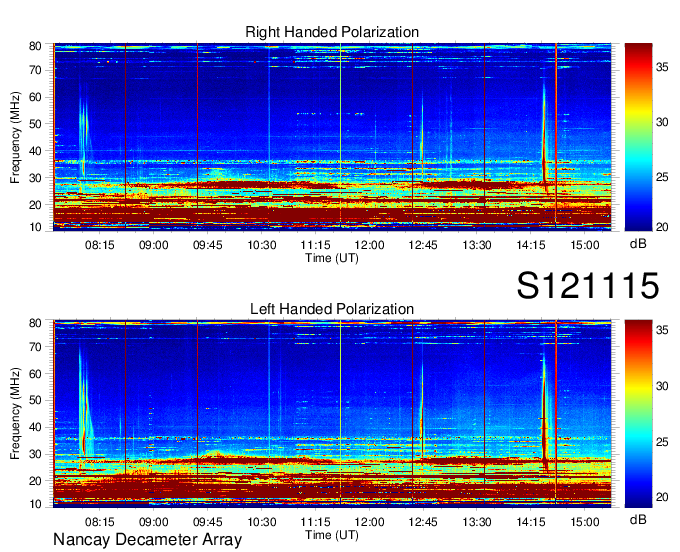Click the Right Handed plot's 80 MHz frequency tick

35,46
